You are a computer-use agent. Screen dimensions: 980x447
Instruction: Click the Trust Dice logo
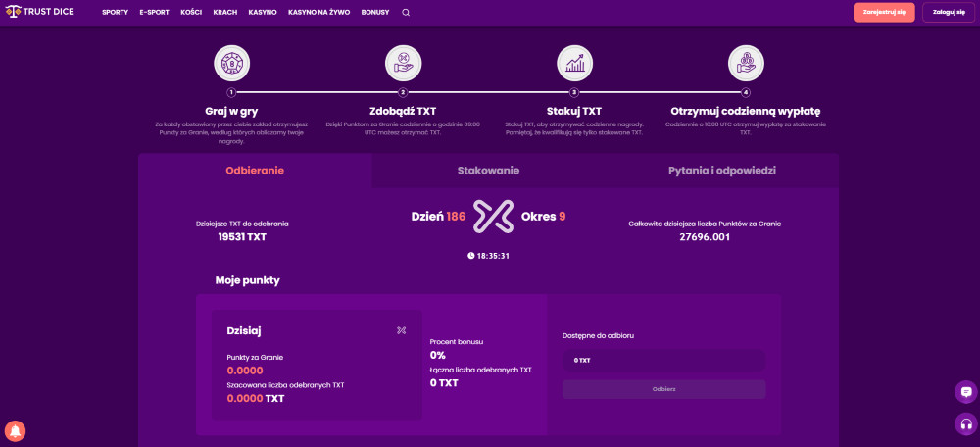coord(40,12)
